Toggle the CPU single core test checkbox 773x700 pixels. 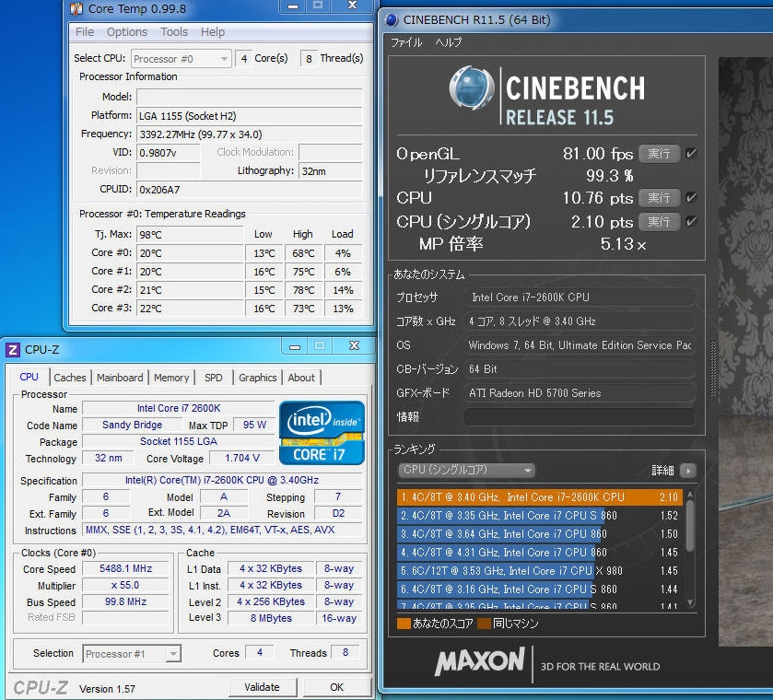click(691, 221)
